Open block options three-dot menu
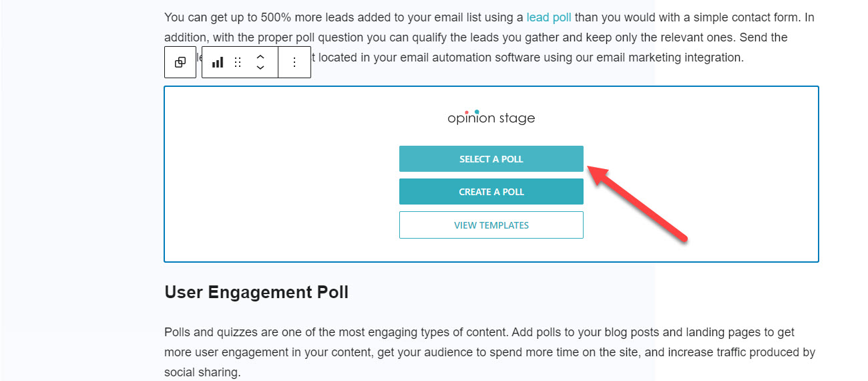Screen dimensions: 868x381 point(294,62)
